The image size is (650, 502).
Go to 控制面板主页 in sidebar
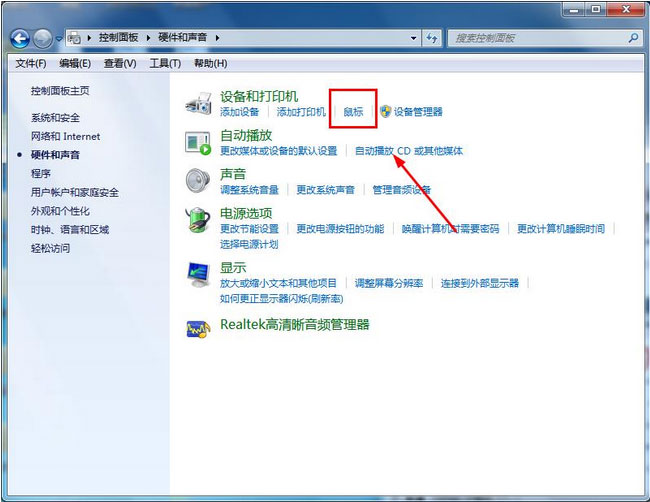[x=60, y=91]
